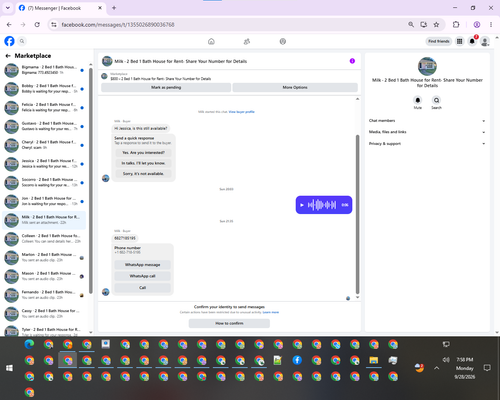Search in conversation using Search icon
The height and width of the screenshot is (400, 500).
coord(436,100)
